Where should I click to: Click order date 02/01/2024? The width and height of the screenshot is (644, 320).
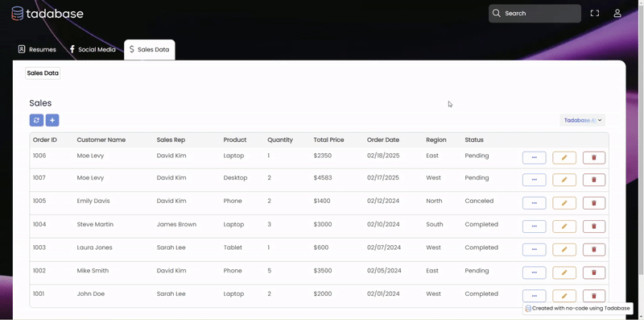(383, 293)
